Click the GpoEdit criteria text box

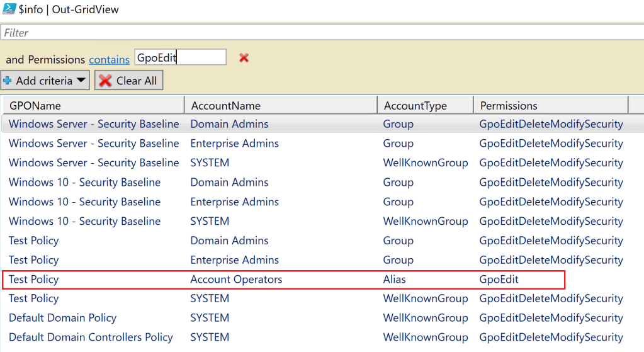click(180, 57)
